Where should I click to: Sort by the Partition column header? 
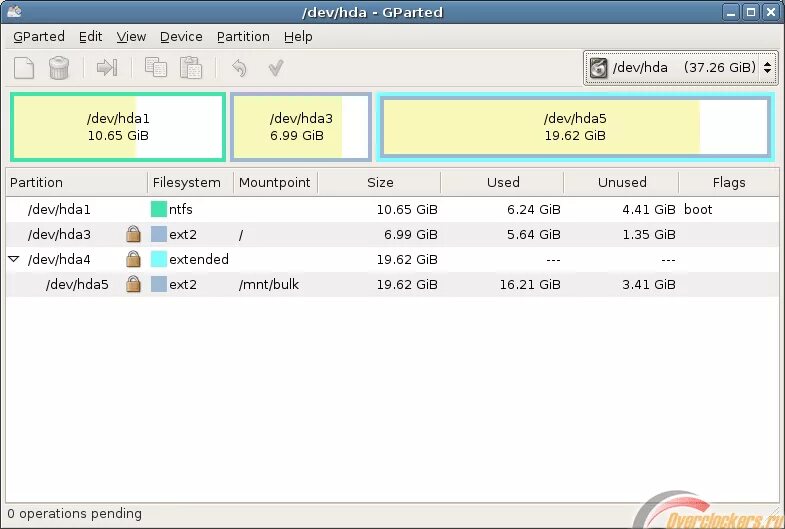77,183
